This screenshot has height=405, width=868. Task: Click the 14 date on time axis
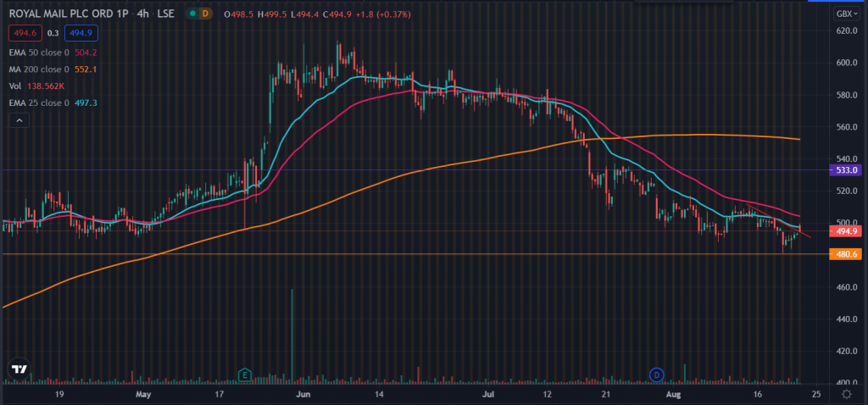click(x=379, y=394)
